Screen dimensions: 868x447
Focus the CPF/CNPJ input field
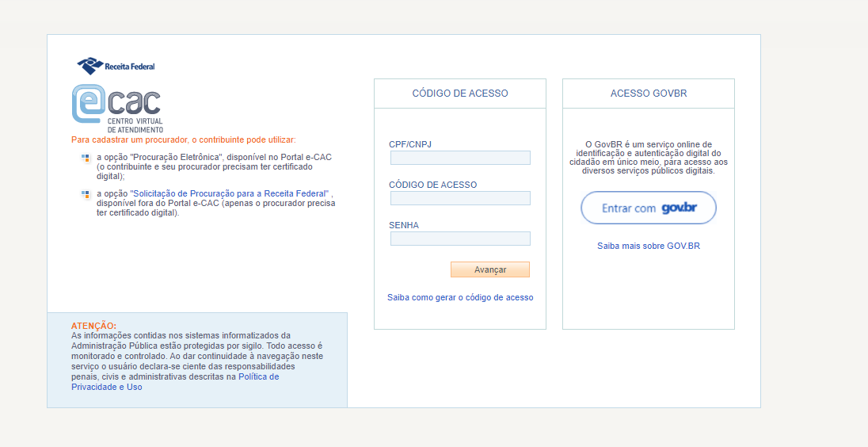click(x=460, y=158)
